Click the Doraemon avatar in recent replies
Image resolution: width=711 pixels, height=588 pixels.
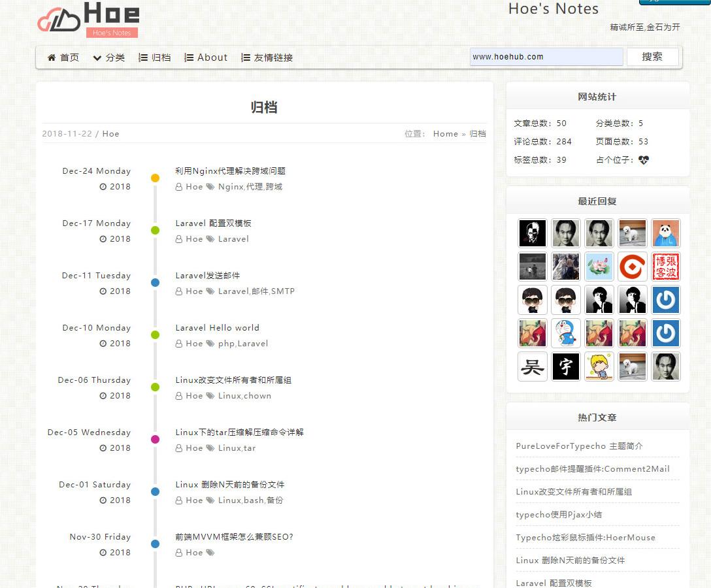point(565,333)
